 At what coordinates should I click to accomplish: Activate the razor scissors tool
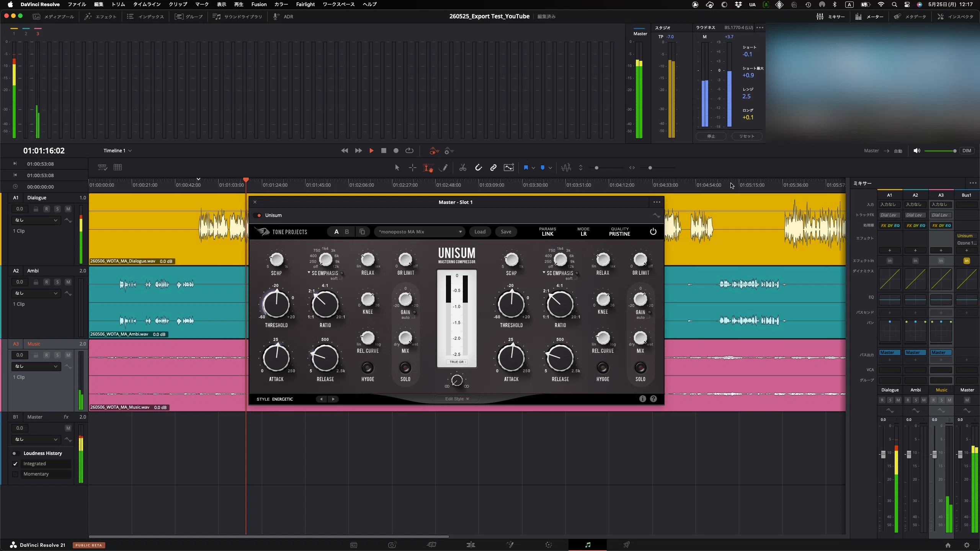pyautogui.click(x=463, y=168)
